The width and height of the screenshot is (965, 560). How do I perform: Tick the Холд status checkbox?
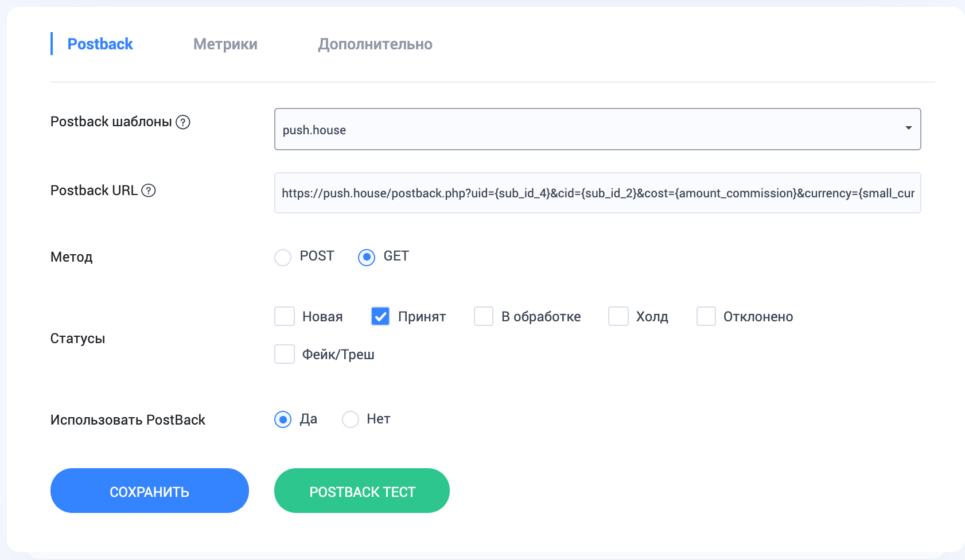tap(618, 316)
